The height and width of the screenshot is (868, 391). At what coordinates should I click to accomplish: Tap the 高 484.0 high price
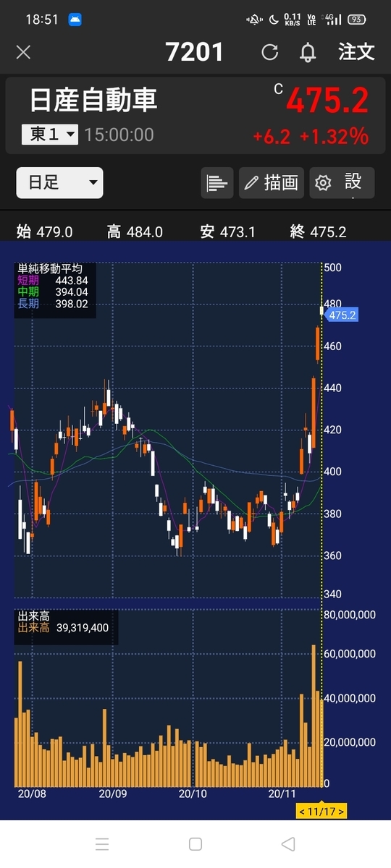(135, 232)
